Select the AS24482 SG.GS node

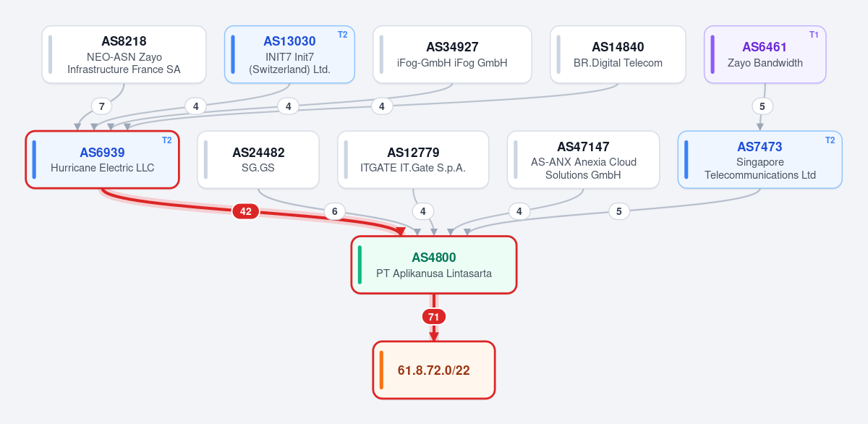point(258,160)
